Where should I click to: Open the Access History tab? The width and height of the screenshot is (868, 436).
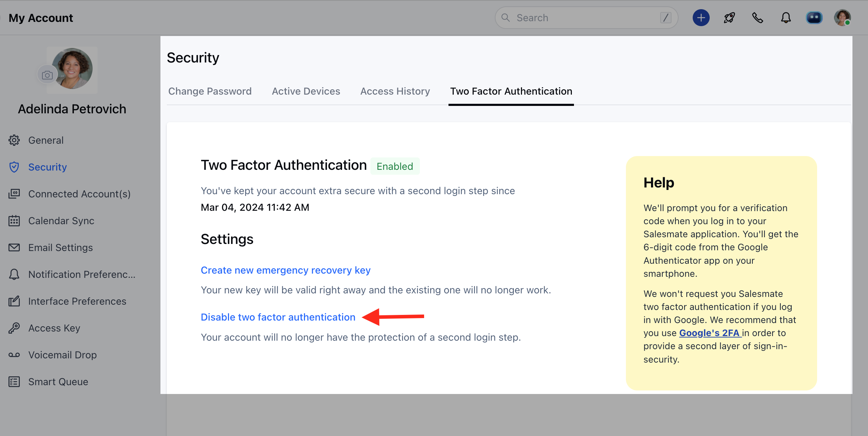pyautogui.click(x=395, y=91)
